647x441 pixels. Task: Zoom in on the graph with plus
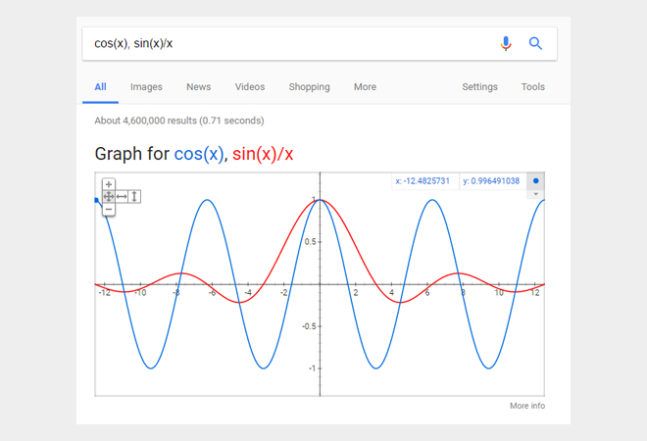[109, 184]
